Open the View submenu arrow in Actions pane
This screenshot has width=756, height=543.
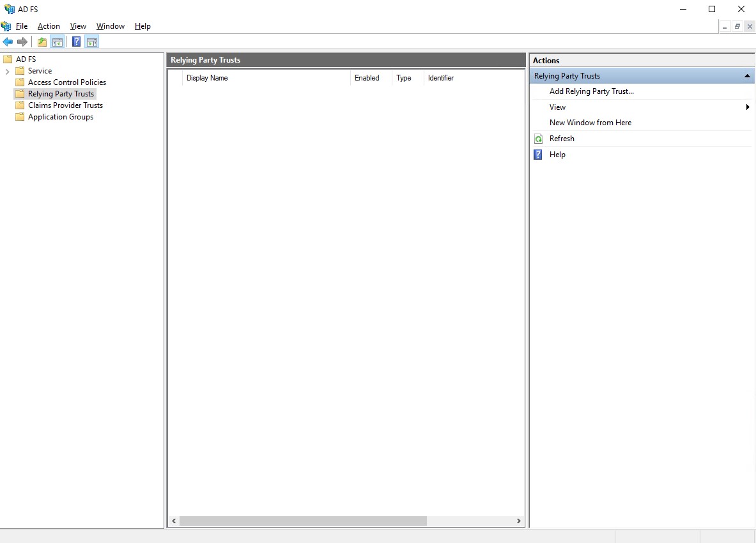tap(748, 107)
